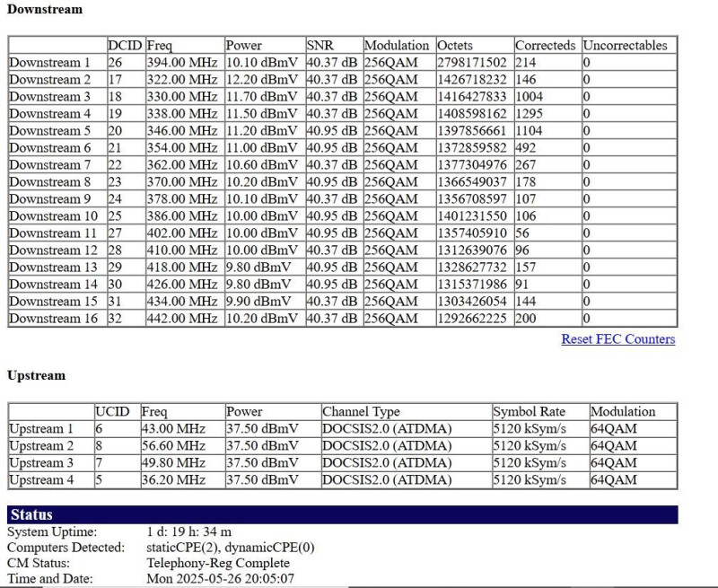This screenshot has width=718, height=588.
Task: Click the Downstream section heading
Action: click(x=45, y=9)
